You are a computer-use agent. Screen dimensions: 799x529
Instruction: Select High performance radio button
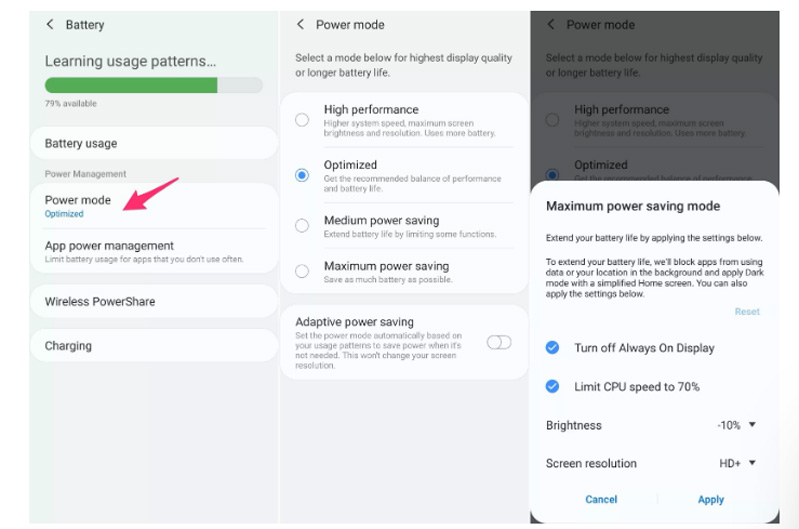tap(302, 120)
